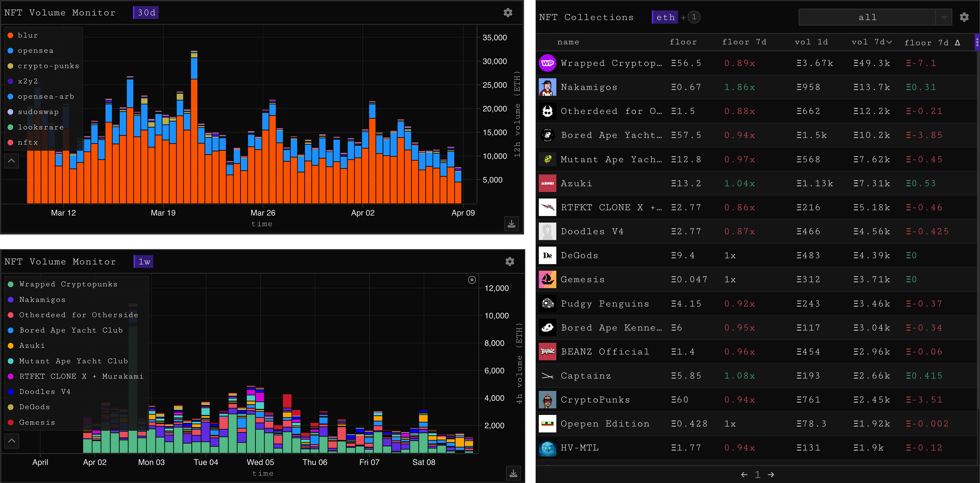Collapse the marketplace legend in 30d chart

pyautogui.click(x=12, y=161)
